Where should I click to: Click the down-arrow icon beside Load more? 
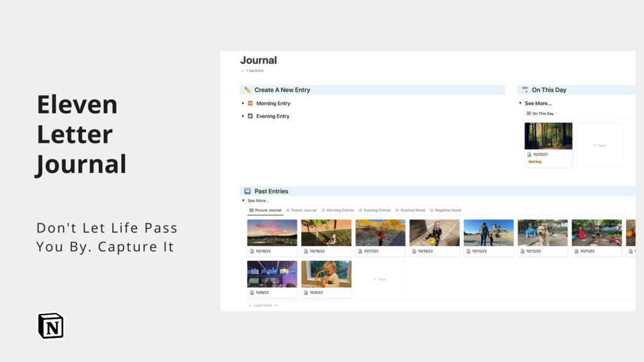(250, 306)
